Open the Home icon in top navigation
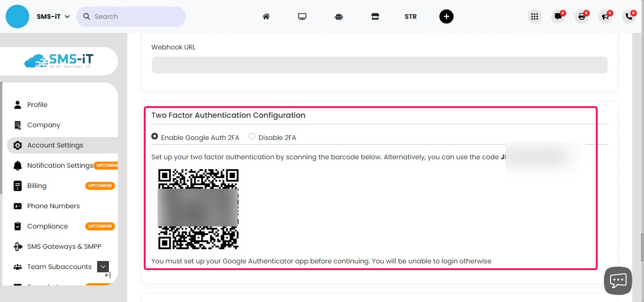644x302 pixels. coord(266,16)
